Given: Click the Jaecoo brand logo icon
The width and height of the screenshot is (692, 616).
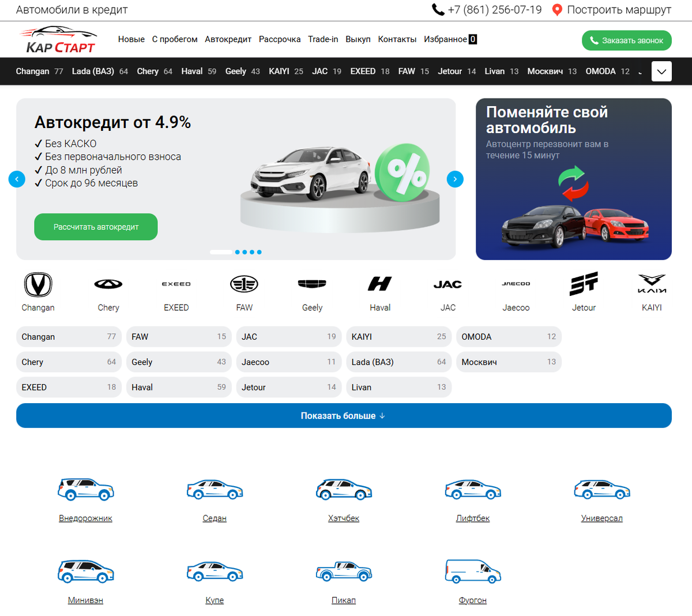Looking at the screenshot, I should [516, 284].
